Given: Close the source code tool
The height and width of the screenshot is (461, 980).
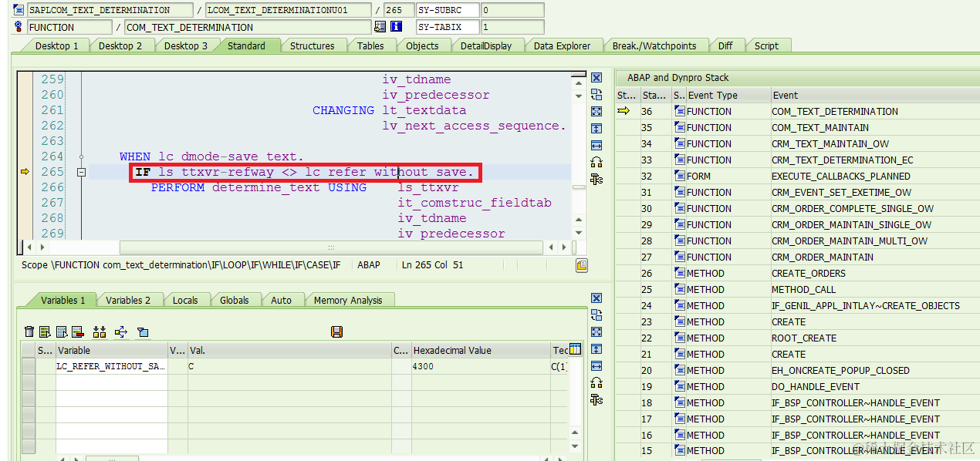Looking at the screenshot, I should [x=596, y=78].
